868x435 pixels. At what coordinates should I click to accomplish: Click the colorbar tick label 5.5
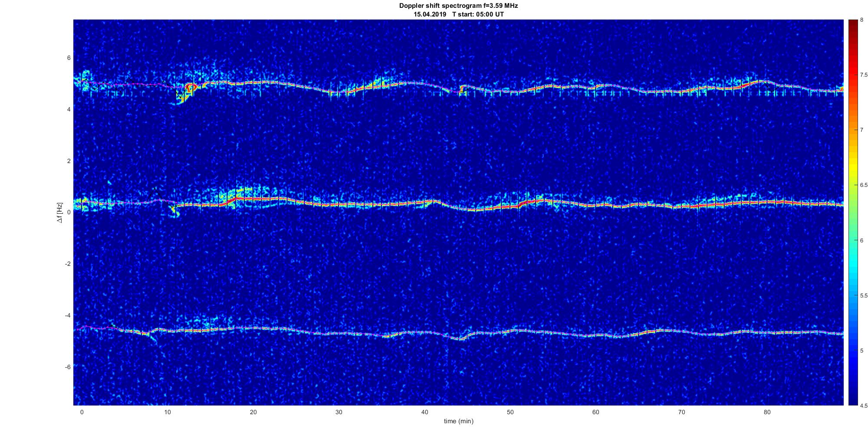[x=864, y=295]
